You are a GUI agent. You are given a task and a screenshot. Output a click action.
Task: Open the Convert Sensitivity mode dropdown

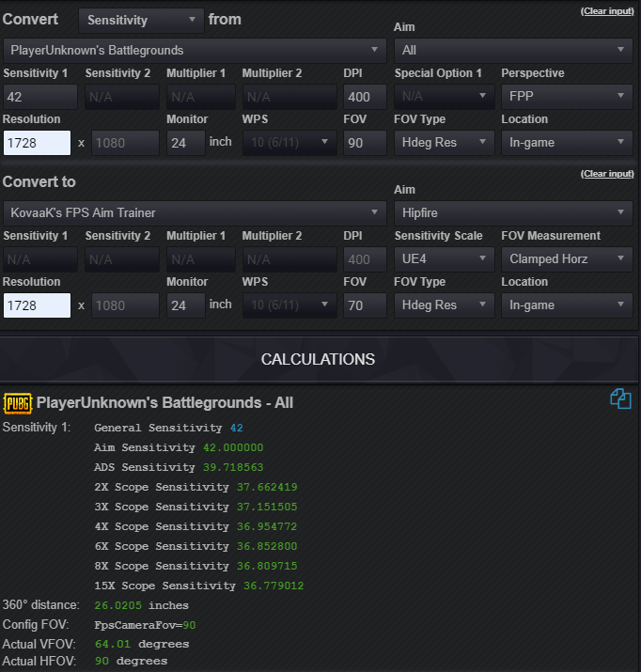click(141, 20)
